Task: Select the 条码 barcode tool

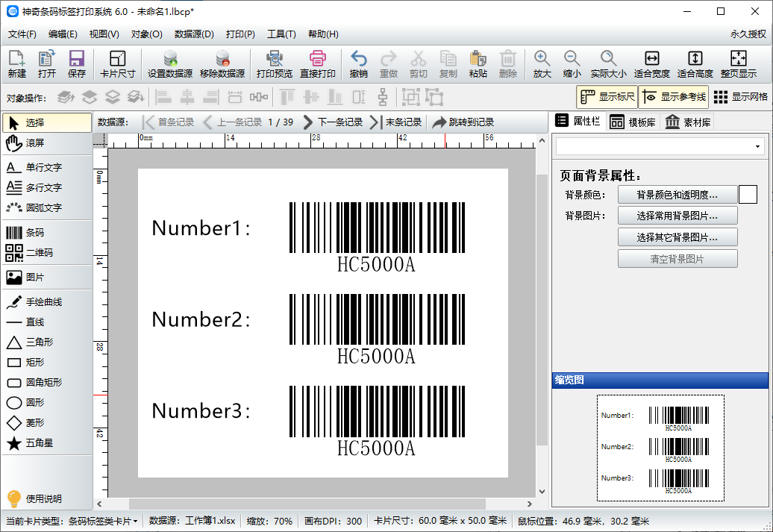Action: 47,232
